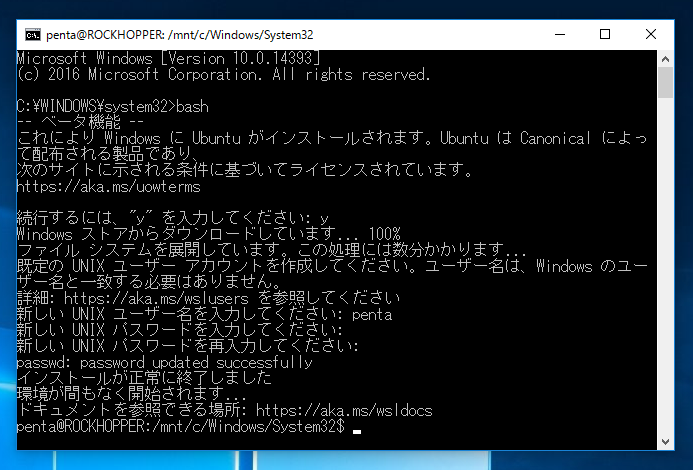
Task: Click the scrollbar up arrow
Action: click(665, 59)
